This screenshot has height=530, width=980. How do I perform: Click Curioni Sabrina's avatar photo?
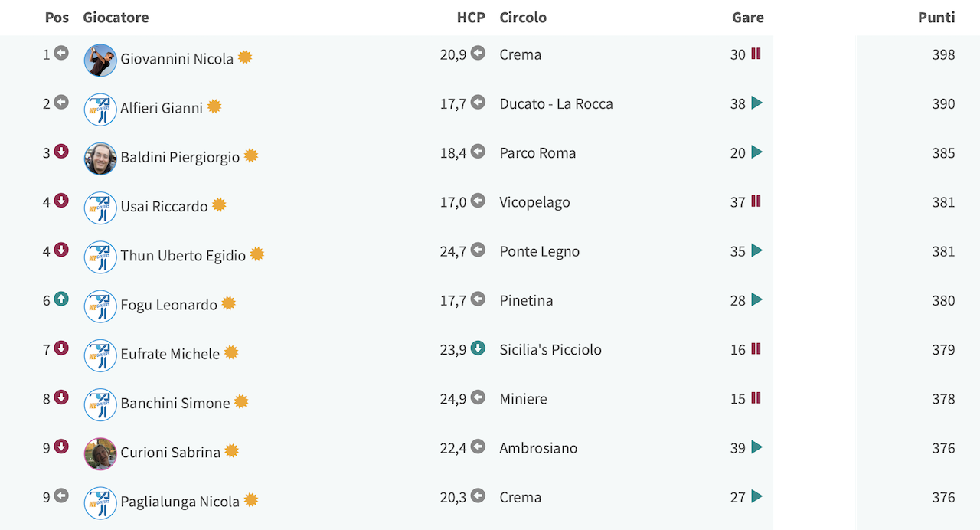pos(100,453)
